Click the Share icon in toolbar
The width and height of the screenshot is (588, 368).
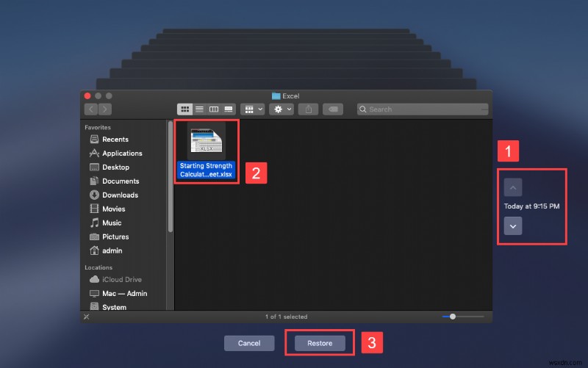click(x=309, y=109)
